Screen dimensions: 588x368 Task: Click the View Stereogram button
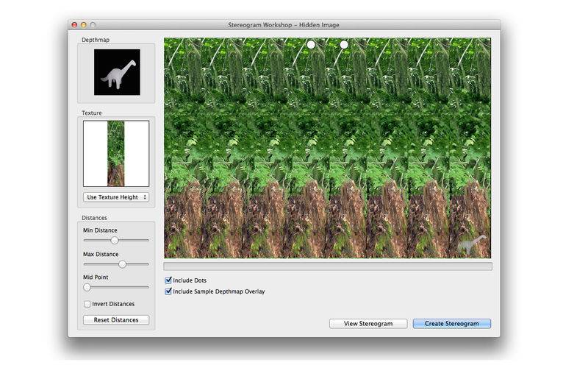[x=368, y=324]
